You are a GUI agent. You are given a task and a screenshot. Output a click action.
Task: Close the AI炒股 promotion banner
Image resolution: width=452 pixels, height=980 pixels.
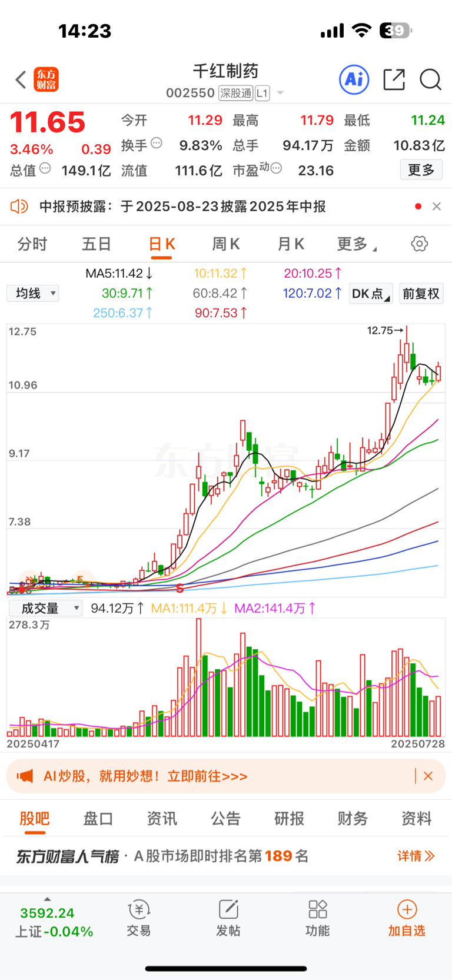click(428, 776)
